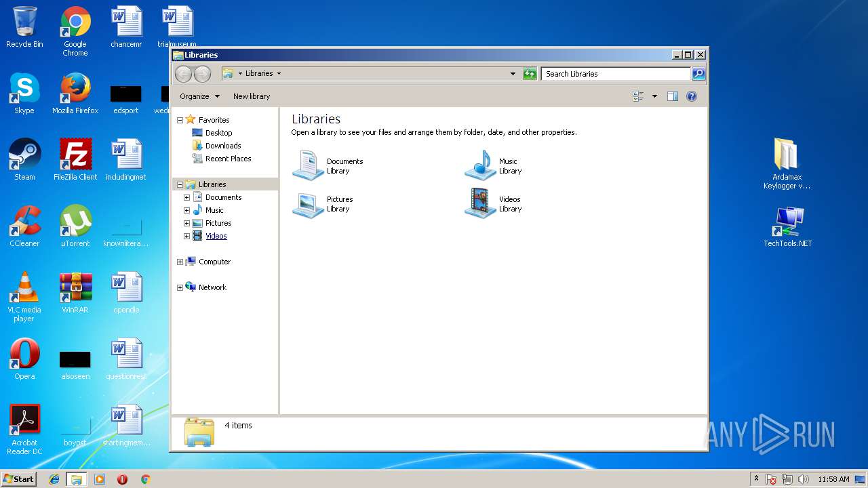This screenshot has width=868, height=488.
Task: Click the Back navigation arrow
Action: [183, 74]
